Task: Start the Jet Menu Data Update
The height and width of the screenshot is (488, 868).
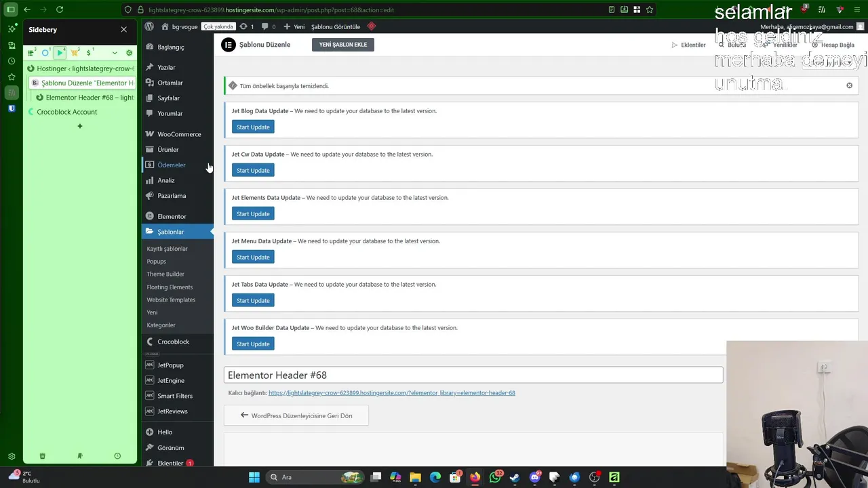Action: pyautogui.click(x=253, y=257)
